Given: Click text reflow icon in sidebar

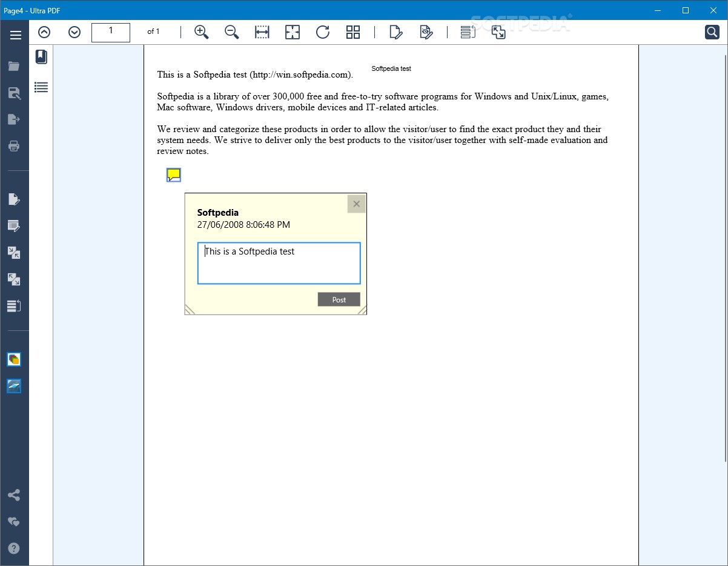Looking at the screenshot, I should 14,306.
